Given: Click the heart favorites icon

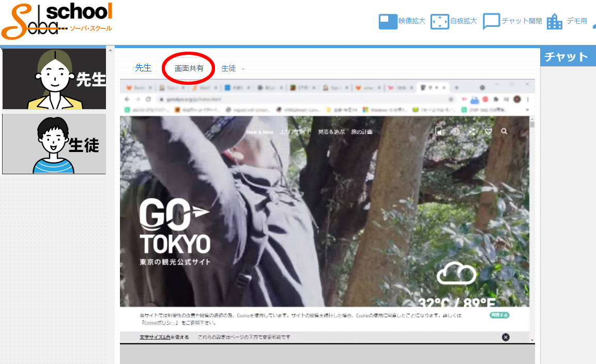Looking at the screenshot, I should tap(488, 132).
